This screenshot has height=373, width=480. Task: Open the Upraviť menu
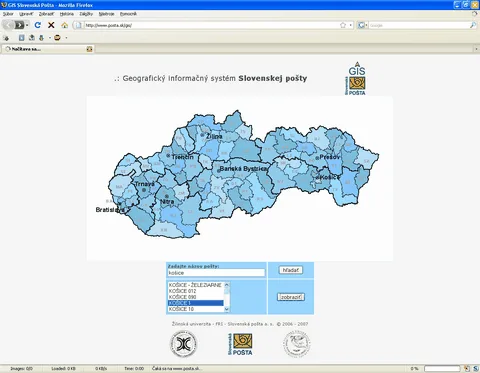(26, 14)
